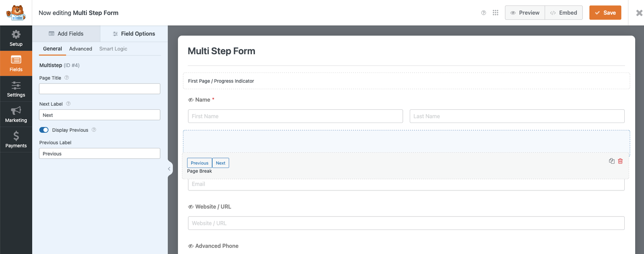Click the Page Title input field
644x254 pixels.
coord(99,89)
